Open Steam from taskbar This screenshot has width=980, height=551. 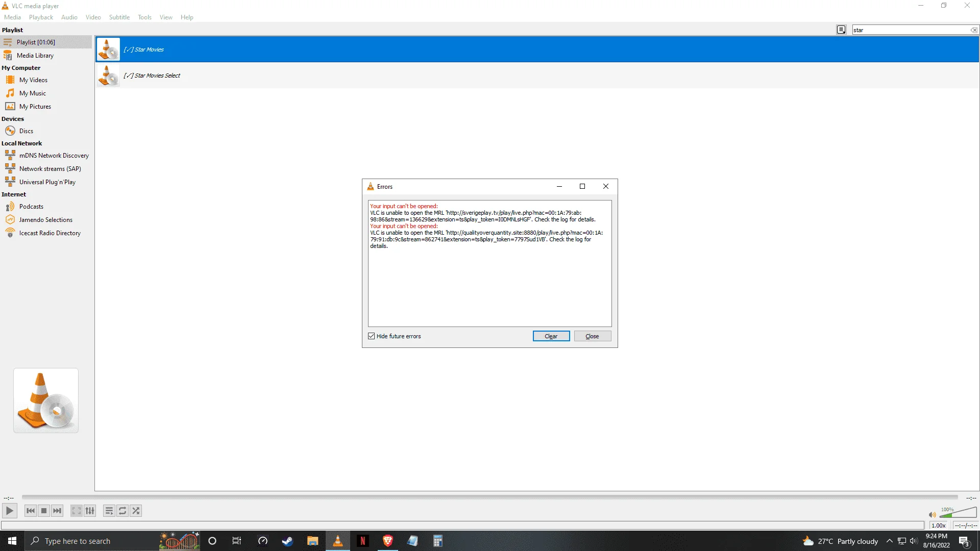pos(287,541)
